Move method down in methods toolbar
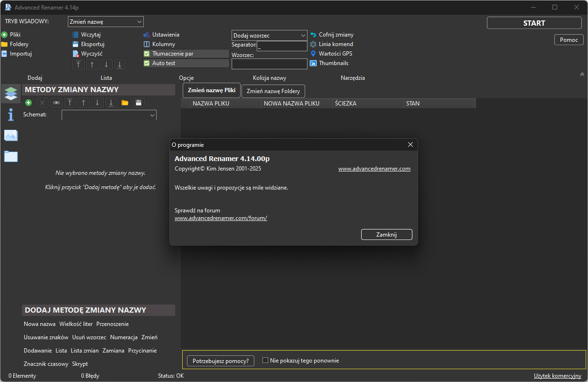Viewport: 588px width, 382px height. coord(97,103)
